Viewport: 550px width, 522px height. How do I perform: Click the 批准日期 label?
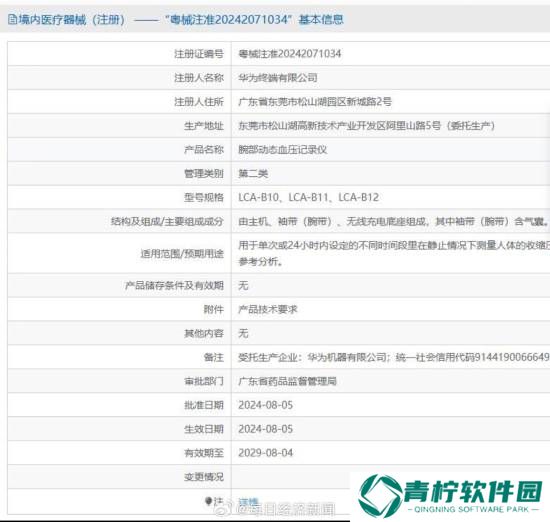coord(204,405)
